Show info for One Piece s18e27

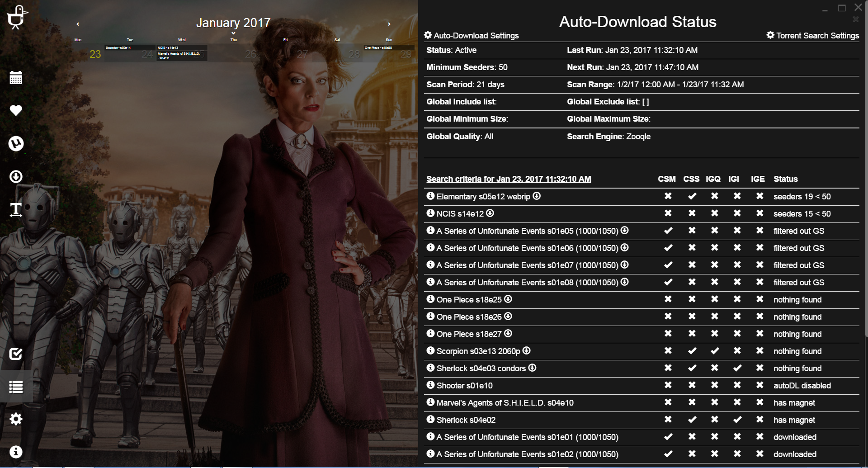click(x=430, y=333)
